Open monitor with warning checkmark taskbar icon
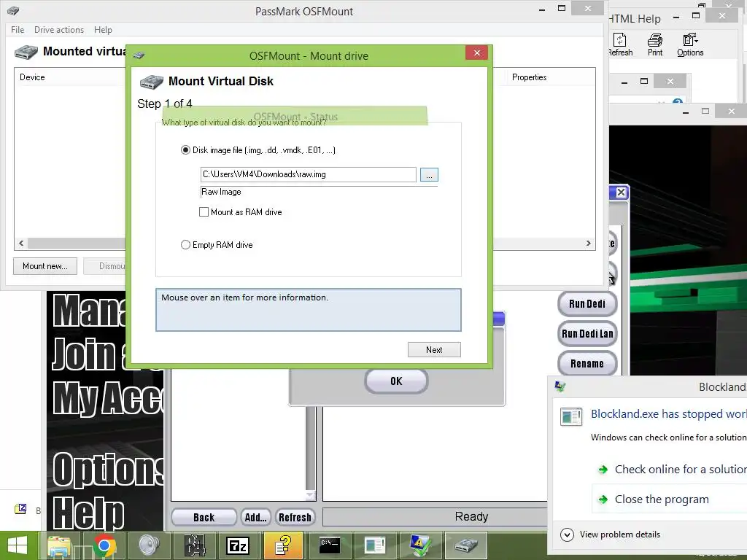Screen dimensions: 747x560 (x=419, y=545)
